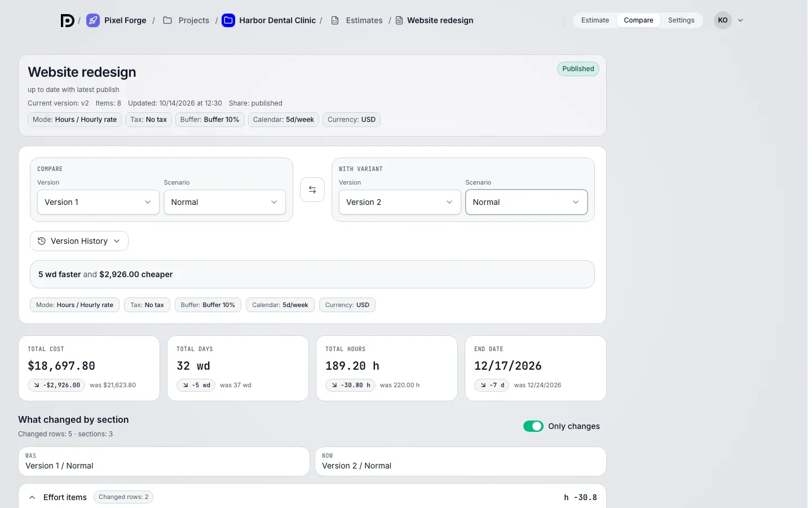Screen dimensions: 812x508
Task: Click the 'Version 1 / Normal' WAS label
Action: coord(59,466)
